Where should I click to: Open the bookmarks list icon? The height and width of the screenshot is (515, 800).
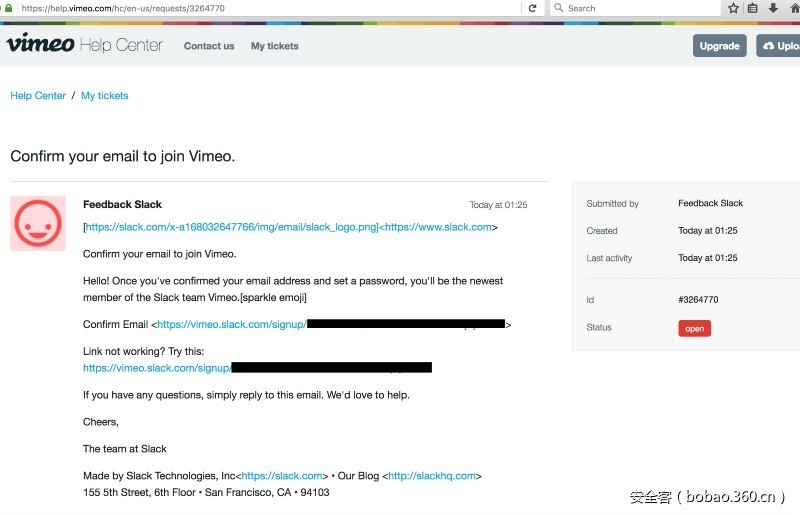pos(753,8)
